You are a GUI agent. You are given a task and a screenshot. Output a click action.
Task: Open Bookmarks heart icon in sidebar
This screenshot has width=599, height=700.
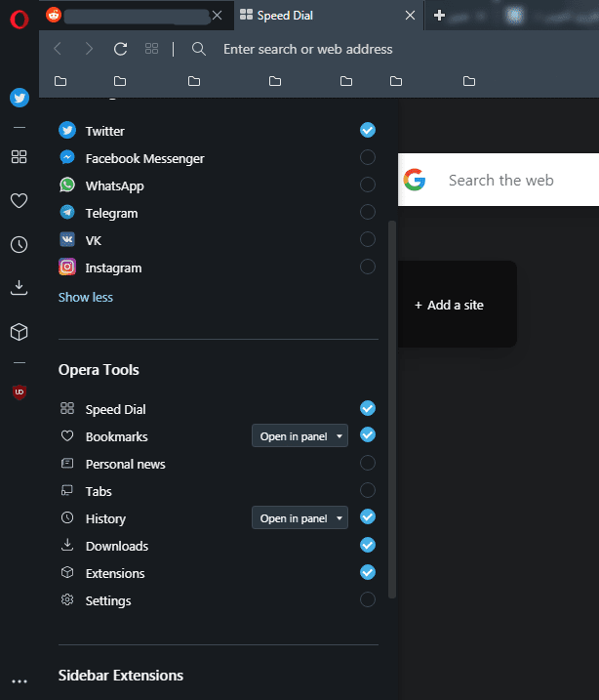tap(19, 200)
